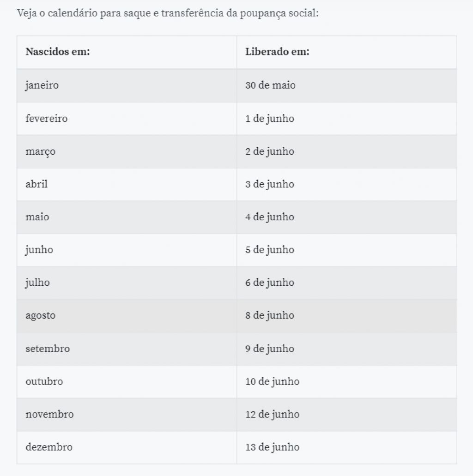This screenshot has width=473, height=476.
Task: Click the 'Liberado em:' column header
Action: click(346, 52)
